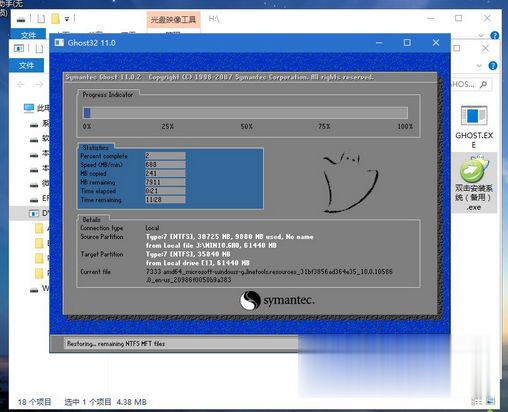Screen dimensions: 508x412
Task: Close the Ghost32 11.0 window
Action: click(x=436, y=43)
